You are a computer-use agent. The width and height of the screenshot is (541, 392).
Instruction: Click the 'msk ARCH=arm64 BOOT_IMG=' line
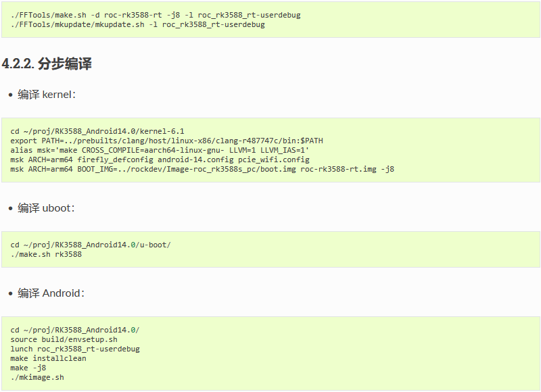[x=202, y=169]
